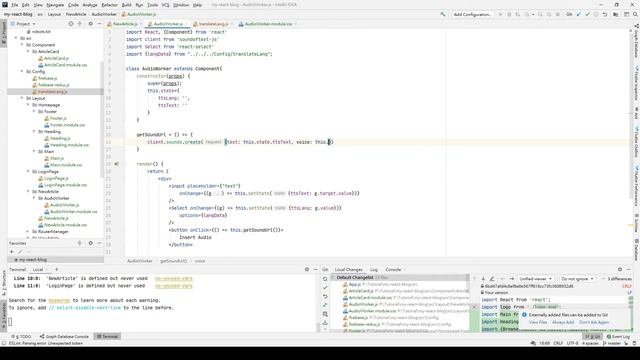This screenshot has width=640, height=360.
Task: Open the VCS menu
Action: tap(165, 5)
